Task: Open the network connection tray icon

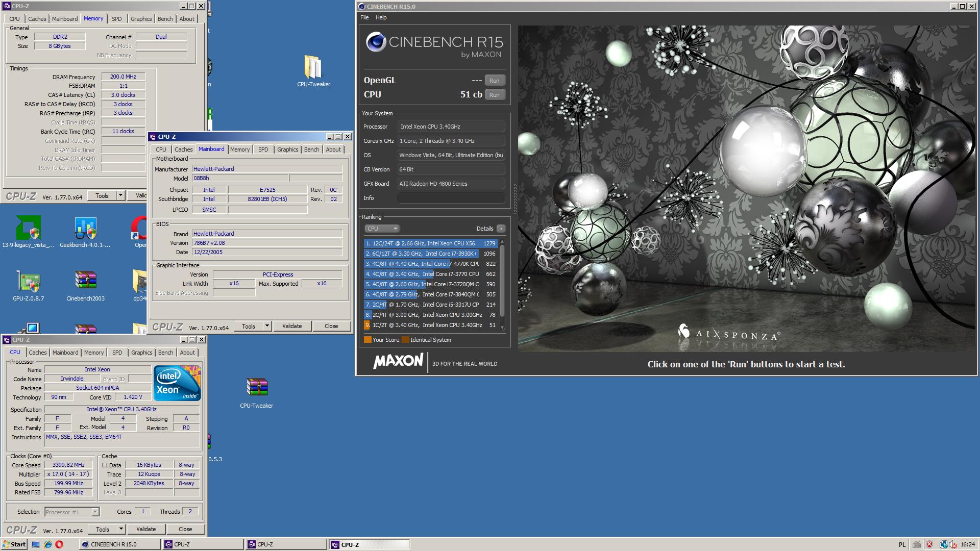Action: [943, 544]
